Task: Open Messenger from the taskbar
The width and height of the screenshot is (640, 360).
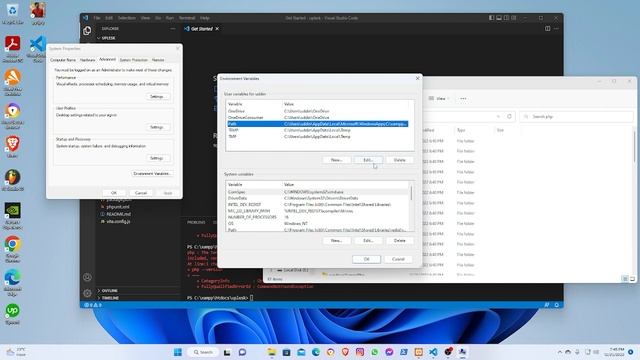Action: tap(389, 352)
